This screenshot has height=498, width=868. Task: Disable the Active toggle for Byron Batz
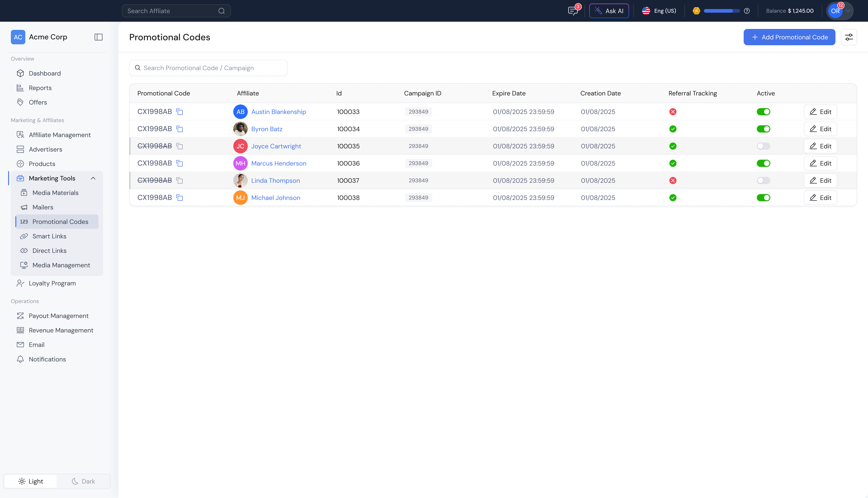coord(763,129)
